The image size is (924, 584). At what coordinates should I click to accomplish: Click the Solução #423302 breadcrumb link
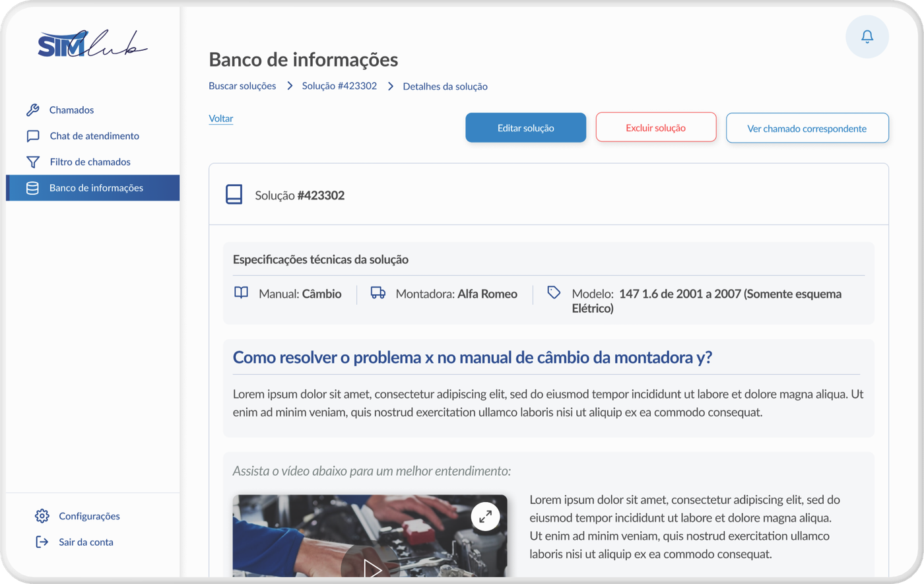pyautogui.click(x=339, y=86)
